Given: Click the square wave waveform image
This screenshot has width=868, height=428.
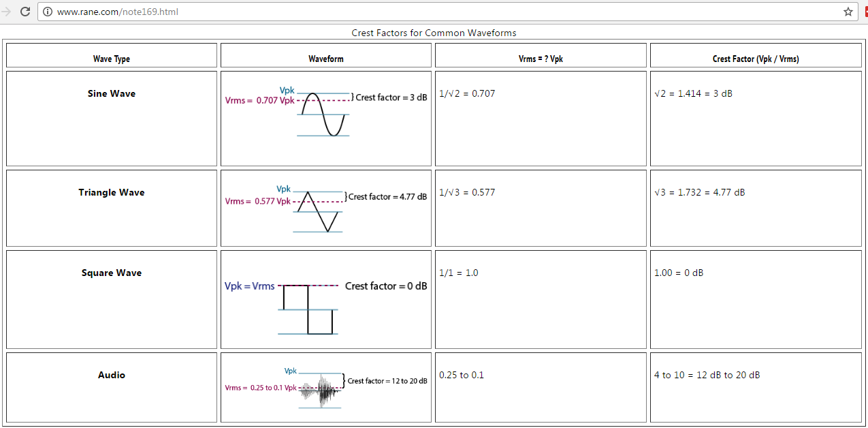Looking at the screenshot, I should 326,307.
